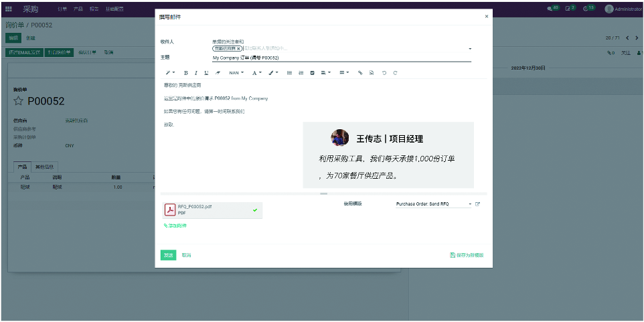Viewport: 644px width, 322px height.
Task: Open the table insert dropdown
Action: click(343, 72)
